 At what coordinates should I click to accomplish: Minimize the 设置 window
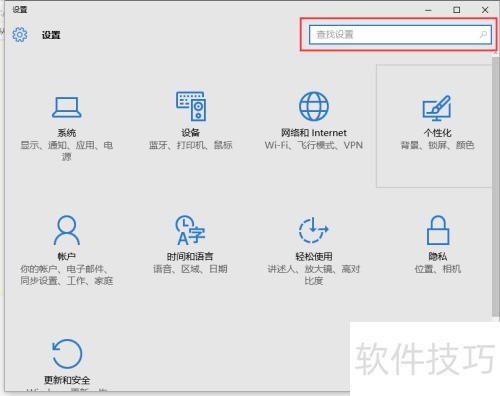click(428, 10)
